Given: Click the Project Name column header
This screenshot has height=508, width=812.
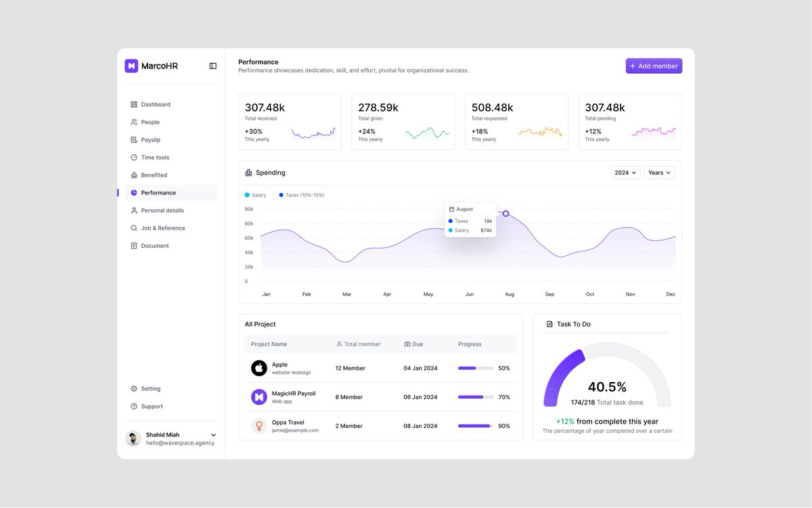Looking at the screenshot, I should click(269, 344).
